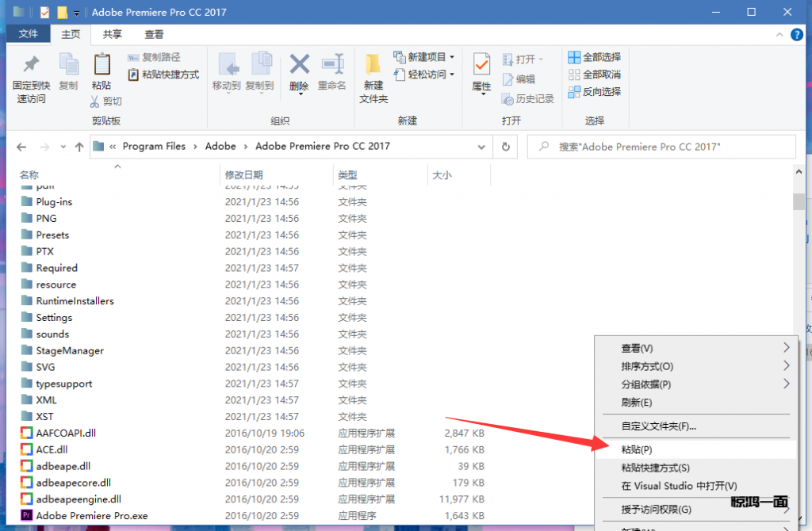Open Properties via the checkmark icon

(481, 65)
